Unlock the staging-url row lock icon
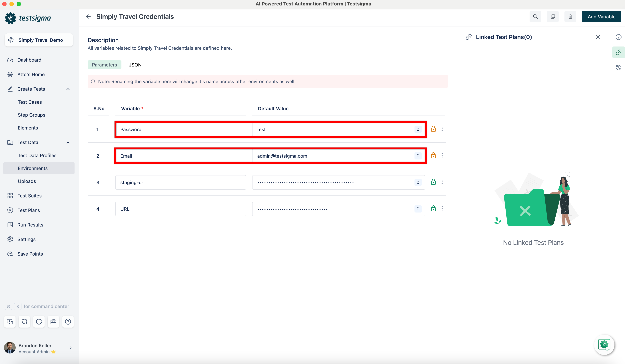625x364 pixels. [x=433, y=182]
